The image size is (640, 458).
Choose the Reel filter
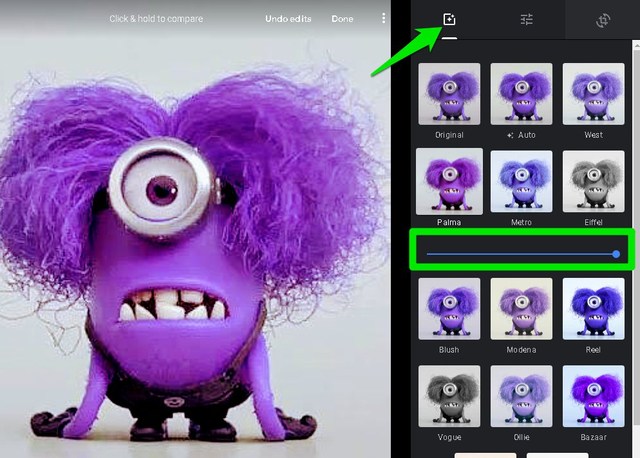(x=593, y=309)
